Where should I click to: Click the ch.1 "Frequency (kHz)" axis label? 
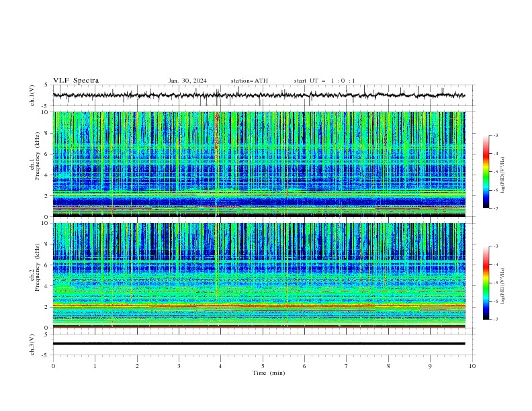point(38,156)
